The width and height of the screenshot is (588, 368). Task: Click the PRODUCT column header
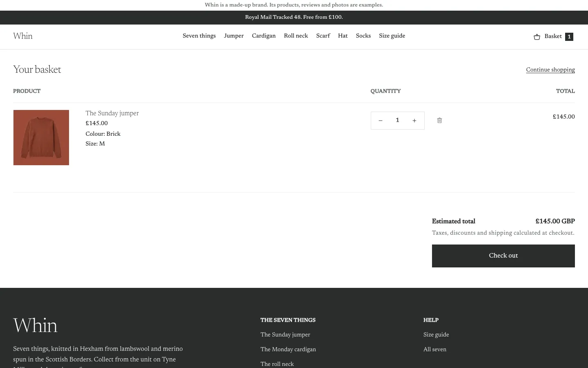point(27,91)
